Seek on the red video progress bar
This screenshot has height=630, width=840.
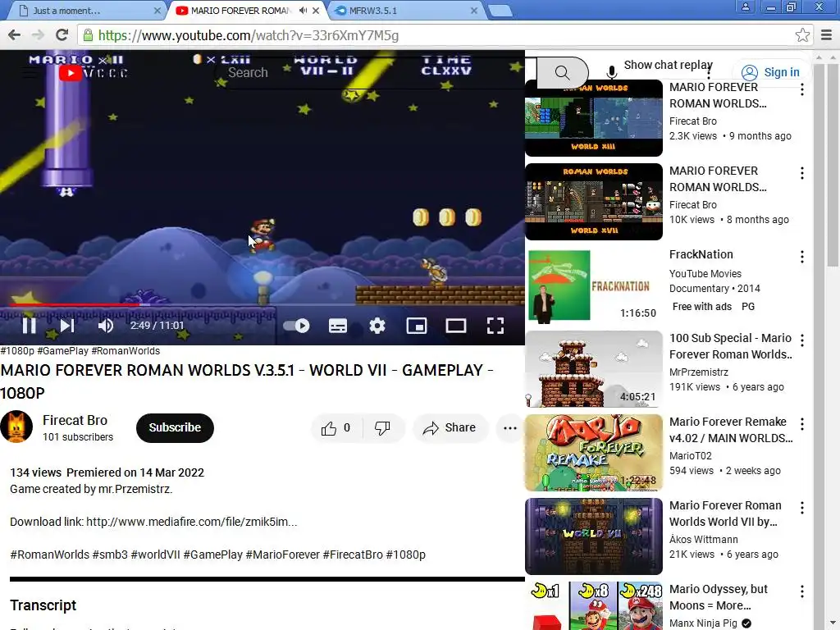262,304
